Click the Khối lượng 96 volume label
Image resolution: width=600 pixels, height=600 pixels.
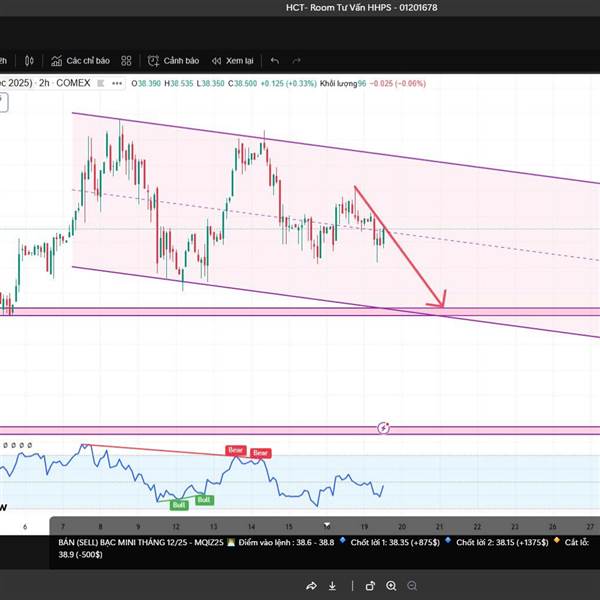pyautogui.click(x=343, y=83)
